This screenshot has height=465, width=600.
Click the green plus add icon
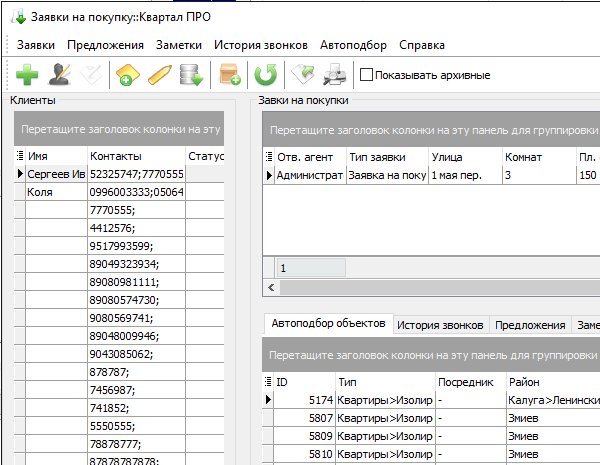tap(28, 74)
